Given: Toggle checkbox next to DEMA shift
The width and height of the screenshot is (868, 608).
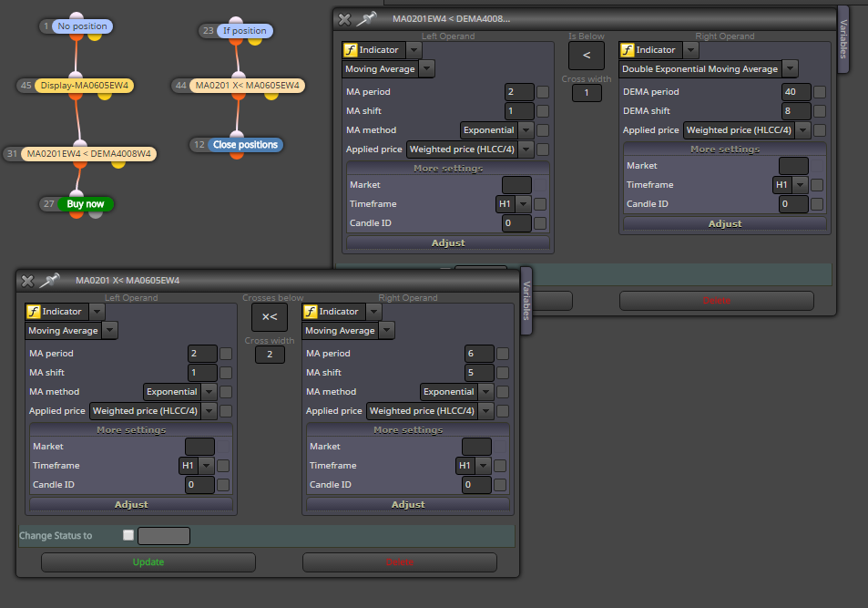Looking at the screenshot, I should [820, 111].
